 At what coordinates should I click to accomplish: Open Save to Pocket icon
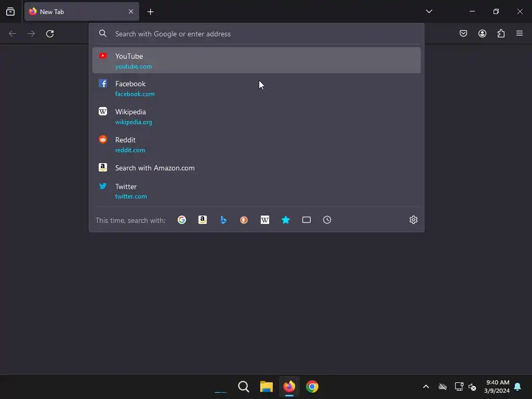click(463, 33)
